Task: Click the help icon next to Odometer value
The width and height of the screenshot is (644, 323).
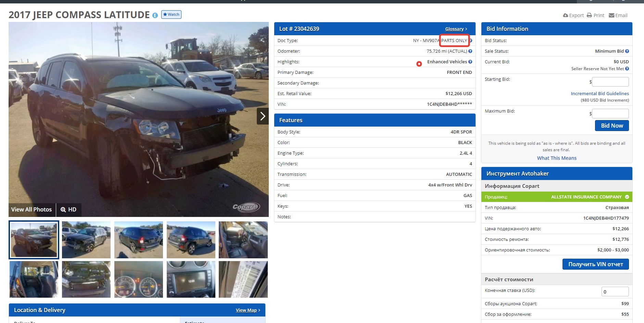Action: 470,51
